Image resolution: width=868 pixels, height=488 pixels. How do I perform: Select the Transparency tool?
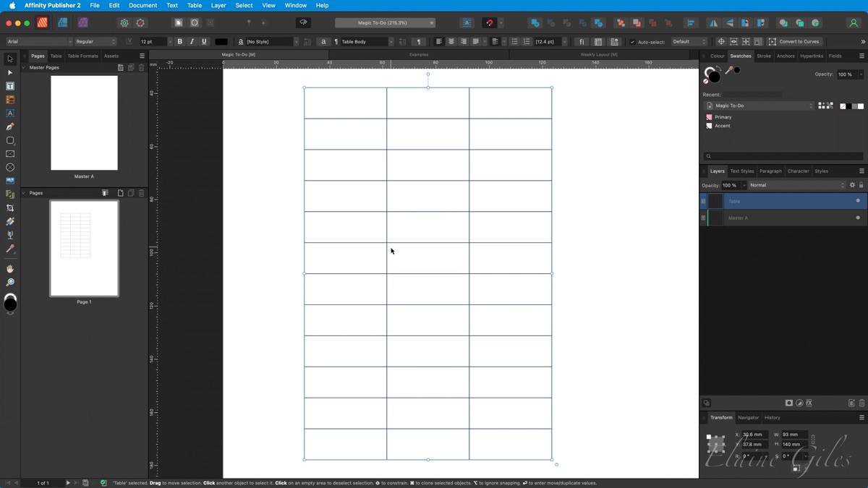point(10,235)
